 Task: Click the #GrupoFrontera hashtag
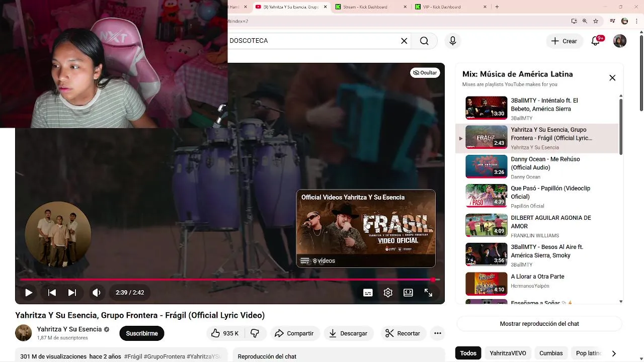(165, 356)
